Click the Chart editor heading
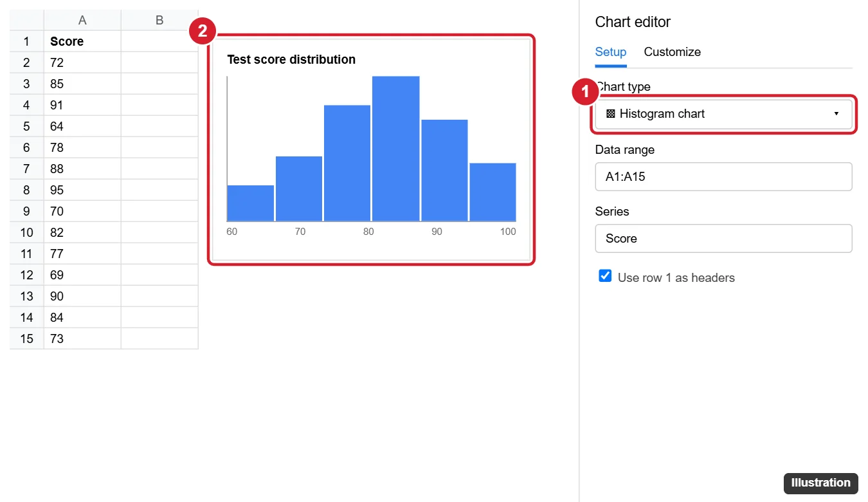The height and width of the screenshot is (502, 868). tap(633, 22)
